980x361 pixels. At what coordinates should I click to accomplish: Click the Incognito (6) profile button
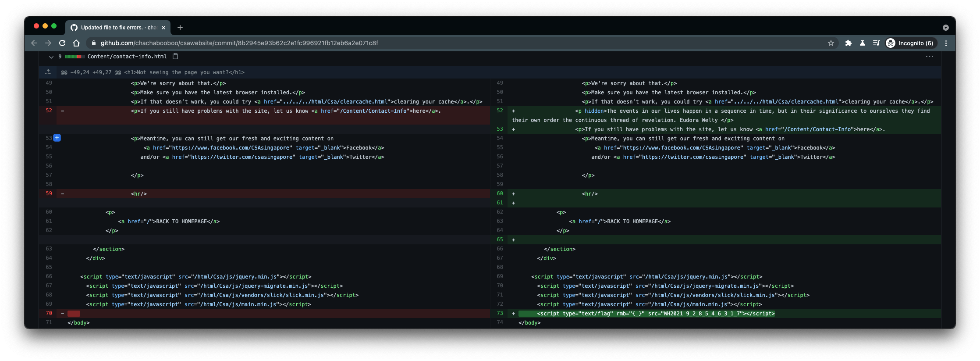click(911, 43)
